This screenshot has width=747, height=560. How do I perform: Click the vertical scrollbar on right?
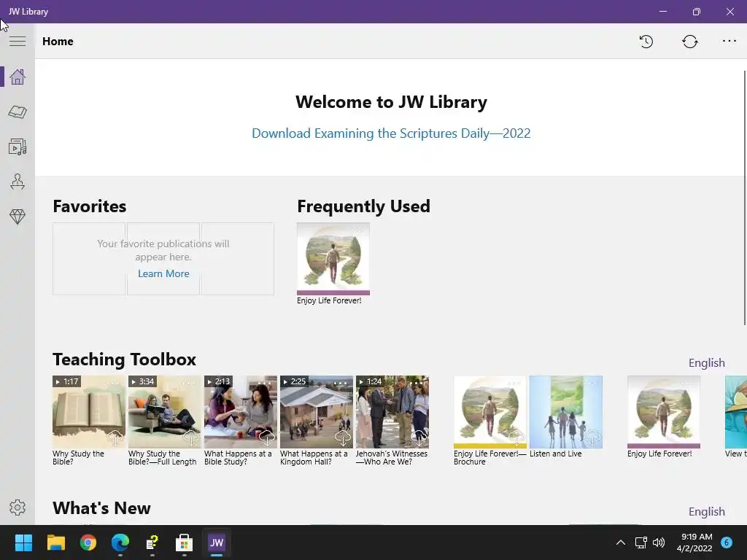(x=745, y=198)
